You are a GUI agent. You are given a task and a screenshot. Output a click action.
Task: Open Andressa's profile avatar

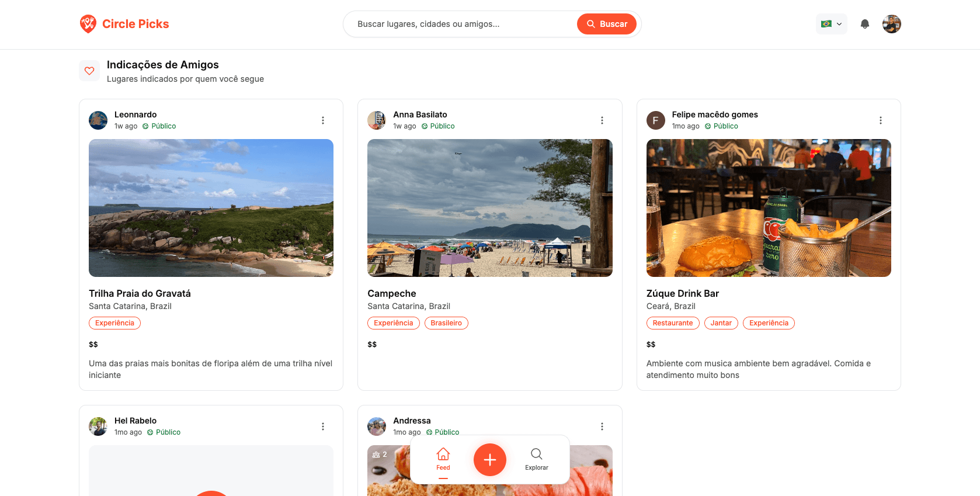pyautogui.click(x=377, y=426)
